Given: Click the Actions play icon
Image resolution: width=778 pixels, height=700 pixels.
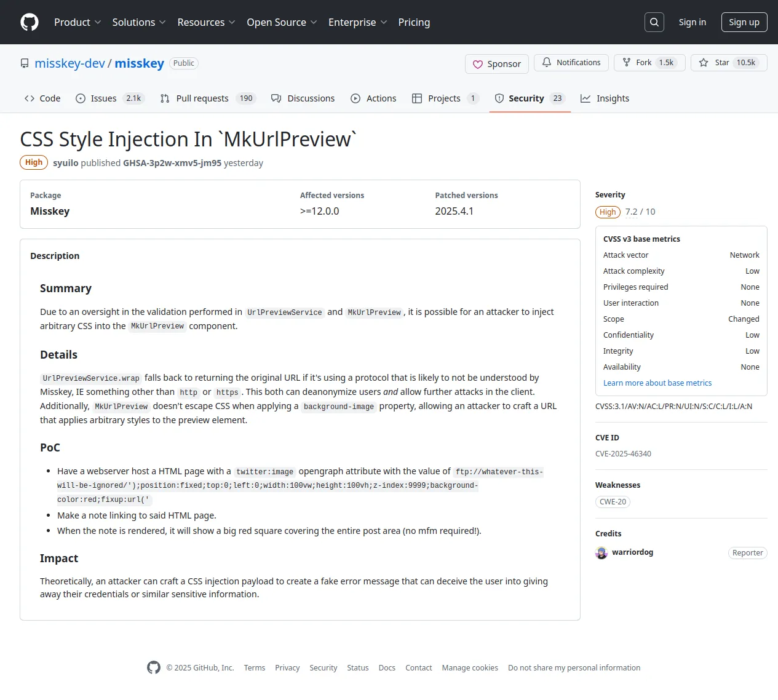Looking at the screenshot, I should point(355,98).
